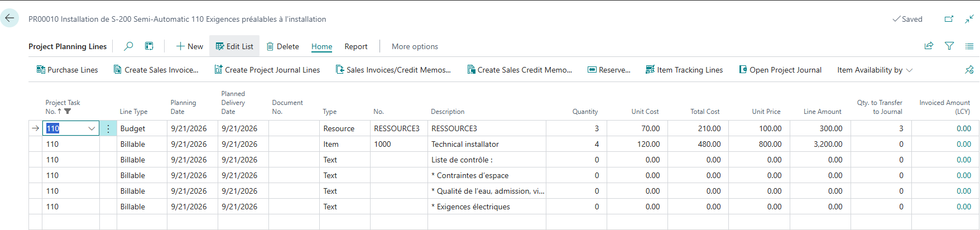Open the Project Journal
The width and height of the screenshot is (980, 230).
[x=780, y=70]
